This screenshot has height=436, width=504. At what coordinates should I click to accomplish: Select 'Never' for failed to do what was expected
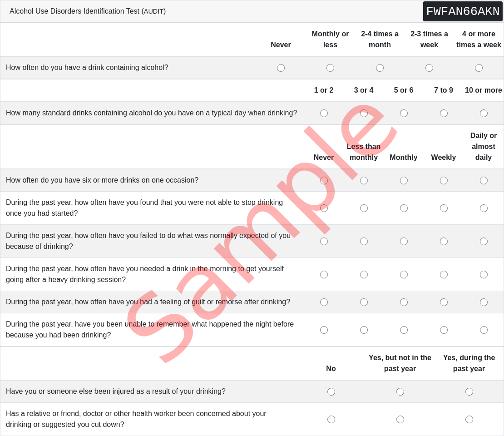(x=324, y=241)
